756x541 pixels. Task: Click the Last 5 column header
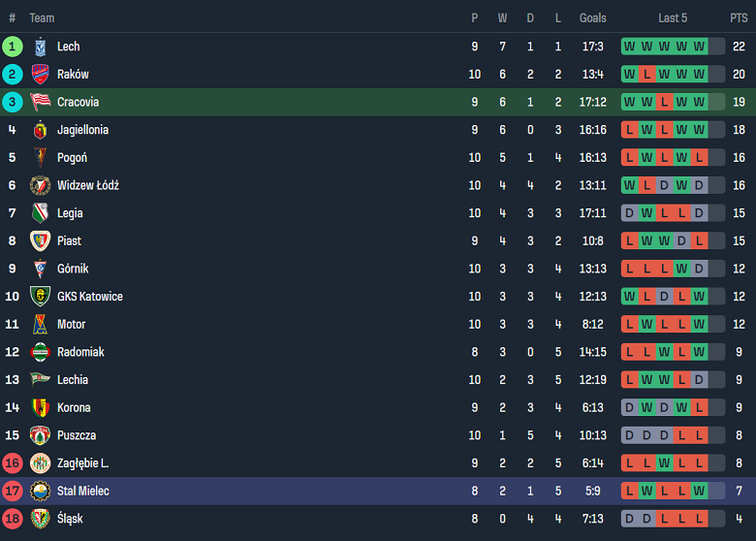673,17
